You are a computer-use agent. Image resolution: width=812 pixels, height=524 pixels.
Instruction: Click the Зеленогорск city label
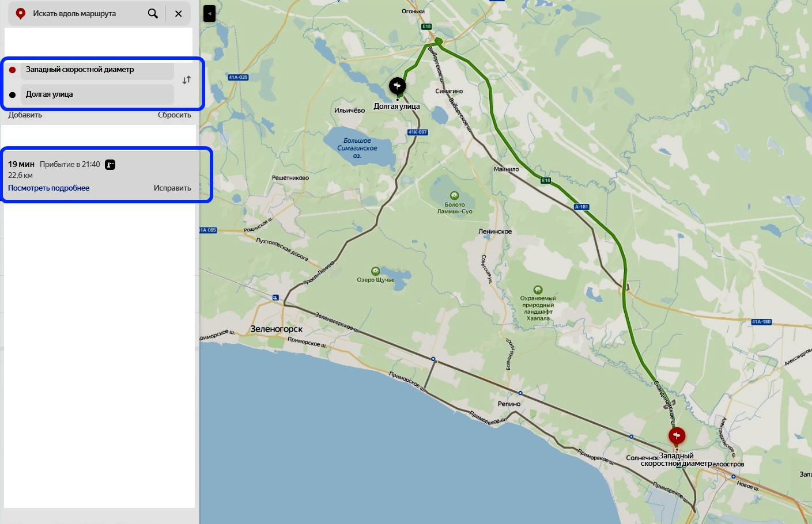click(x=276, y=329)
